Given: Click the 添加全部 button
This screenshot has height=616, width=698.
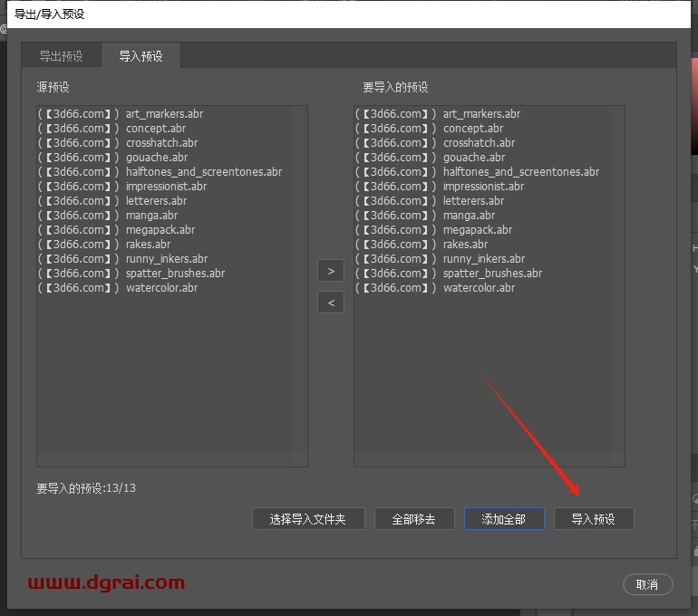Looking at the screenshot, I should tap(504, 518).
